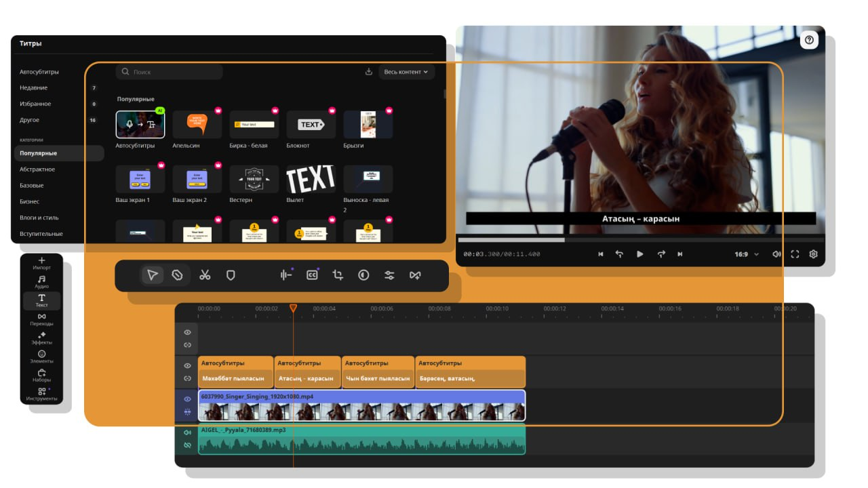Hide the subtitle track with eye icon
Viewport: 868px width, 488px height.
[188, 365]
